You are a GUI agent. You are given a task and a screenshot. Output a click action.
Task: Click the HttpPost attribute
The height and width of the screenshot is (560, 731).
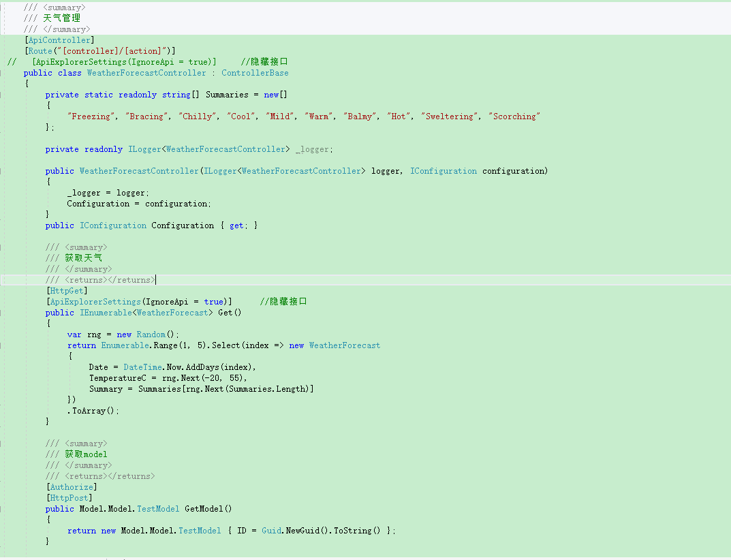(x=69, y=498)
